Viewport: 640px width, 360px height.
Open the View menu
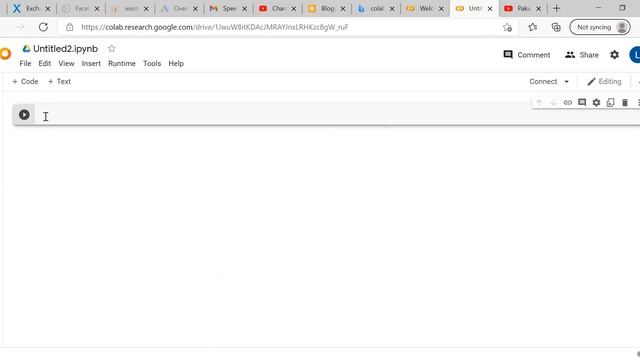[x=66, y=64]
